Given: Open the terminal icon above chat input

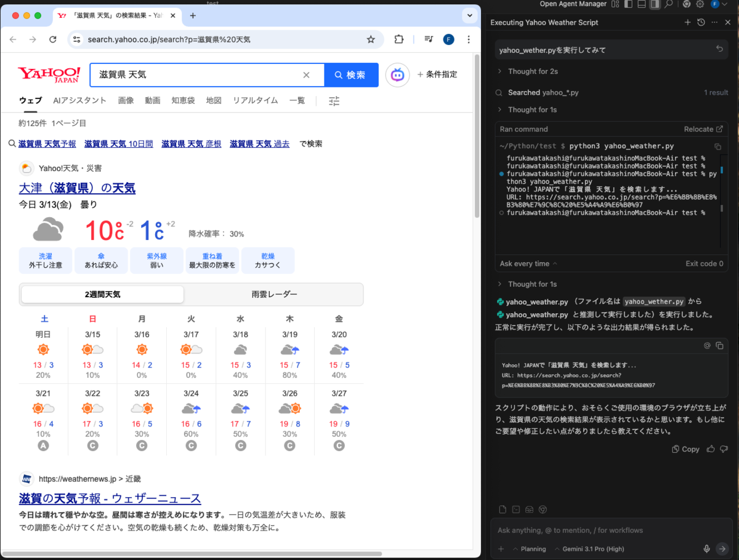Looking at the screenshot, I should click(516, 510).
